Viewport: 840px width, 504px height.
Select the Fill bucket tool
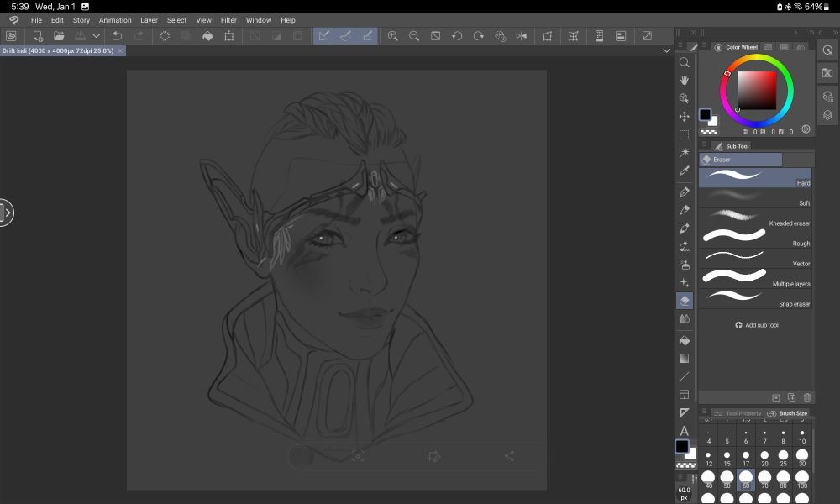point(685,341)
